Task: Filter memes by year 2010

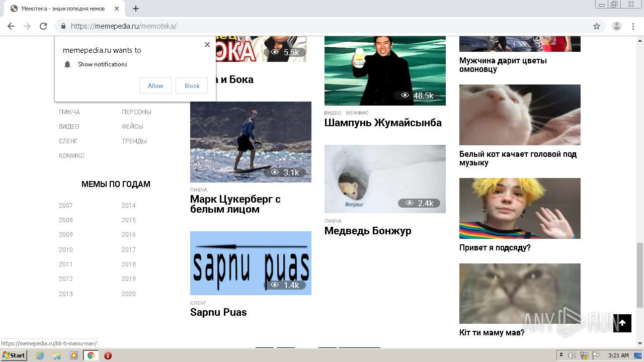Action: click(x=66, y=250)
